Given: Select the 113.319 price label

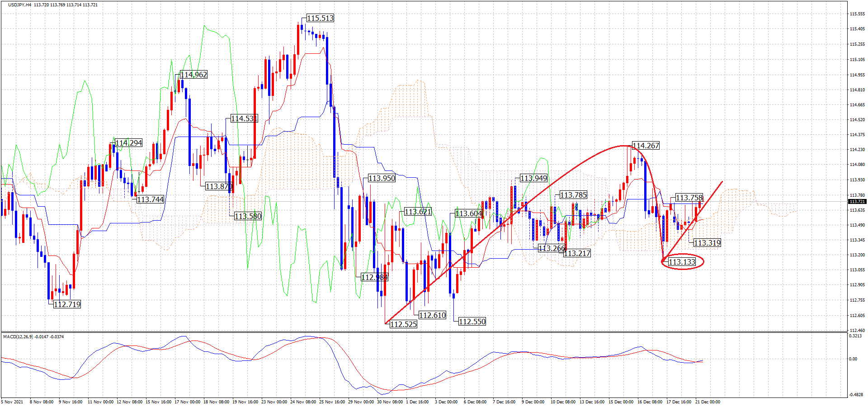Looking at the screenshot, I should point(707,243).
